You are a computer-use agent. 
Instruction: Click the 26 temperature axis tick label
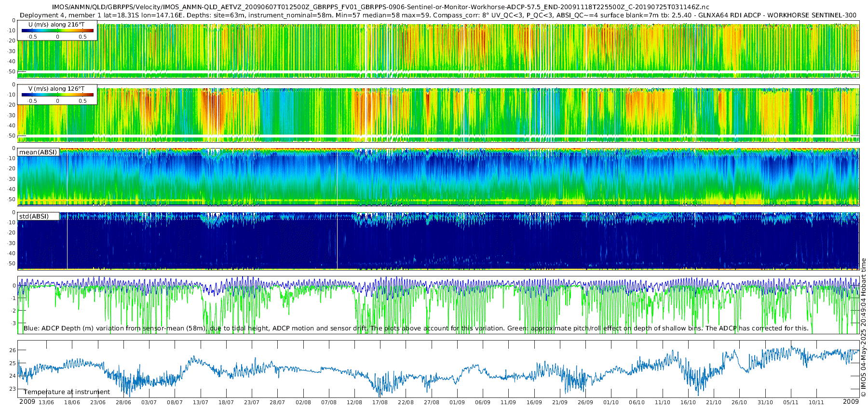coord(13,350)
